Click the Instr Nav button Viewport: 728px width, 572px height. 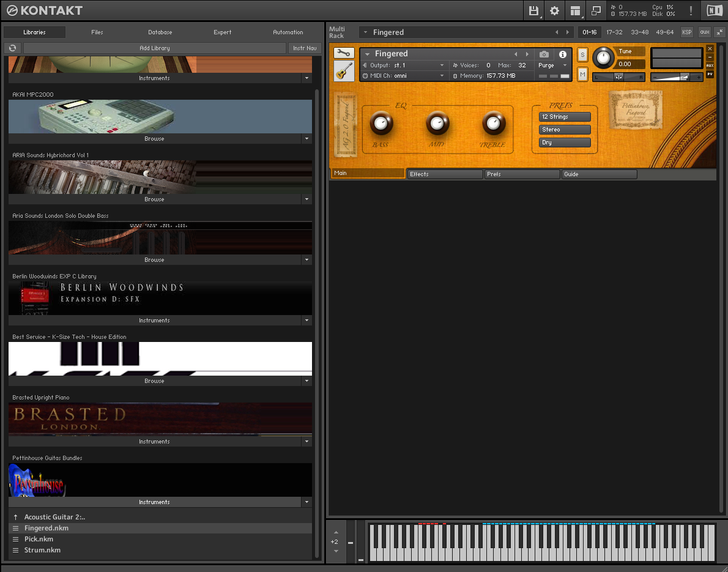[x=305, y=48]
